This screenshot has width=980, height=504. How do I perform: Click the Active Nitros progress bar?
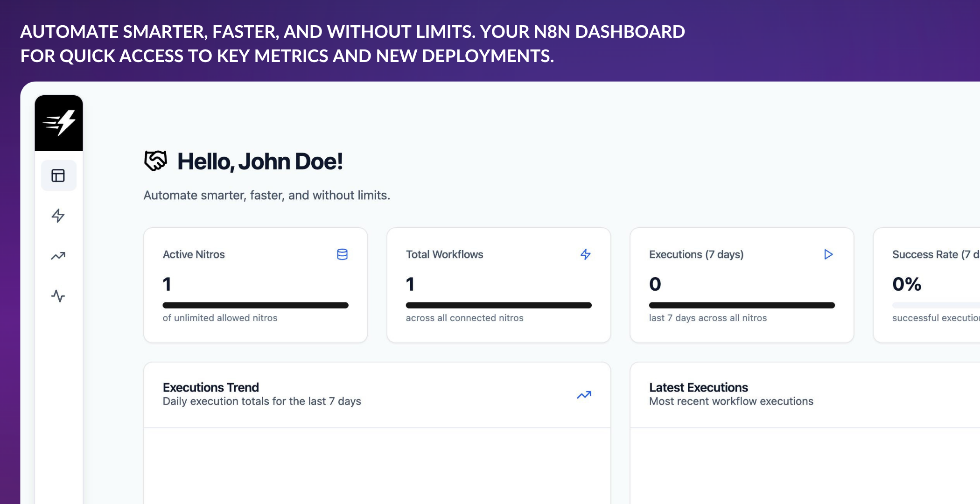click(x=255, y=305)
